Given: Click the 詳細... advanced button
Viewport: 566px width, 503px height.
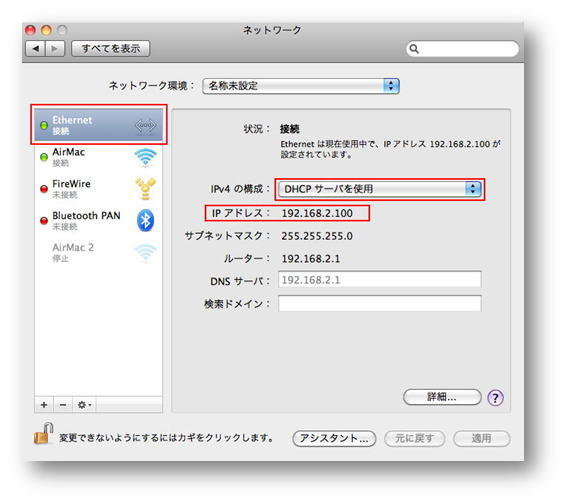Looking at the screenshot, I should coord(442,397).
